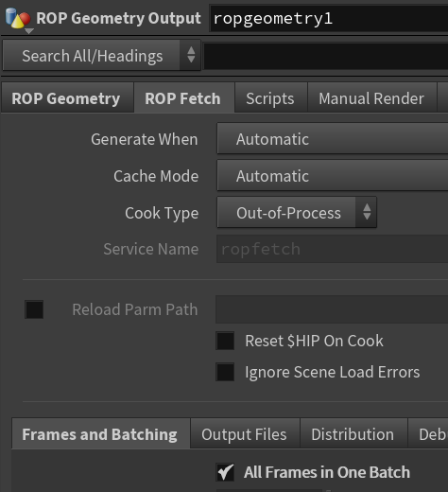Viewport: 448px width, 492px height.
Task: Click the ROP Geometry Output node icon
Action: [x=18, y=19]
